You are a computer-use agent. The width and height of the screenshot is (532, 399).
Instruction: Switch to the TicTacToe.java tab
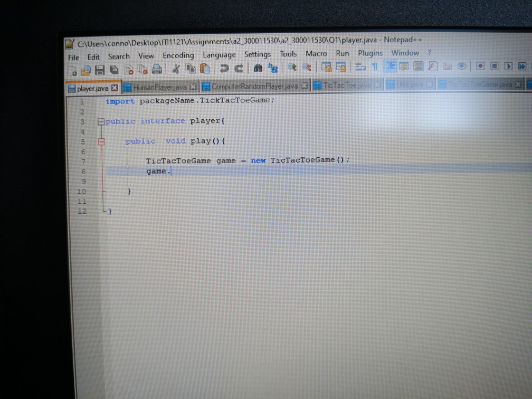[346, 85]
